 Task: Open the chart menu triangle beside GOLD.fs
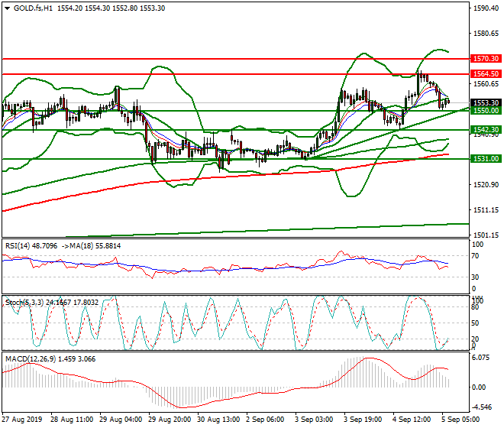[x=8, y=8]
